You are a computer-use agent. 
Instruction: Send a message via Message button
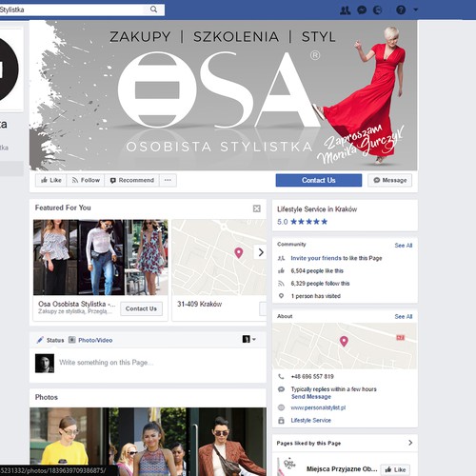point(390,180)
